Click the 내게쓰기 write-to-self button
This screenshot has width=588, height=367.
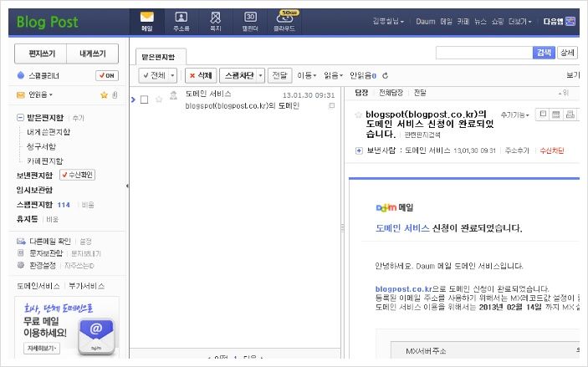[93, 54]
